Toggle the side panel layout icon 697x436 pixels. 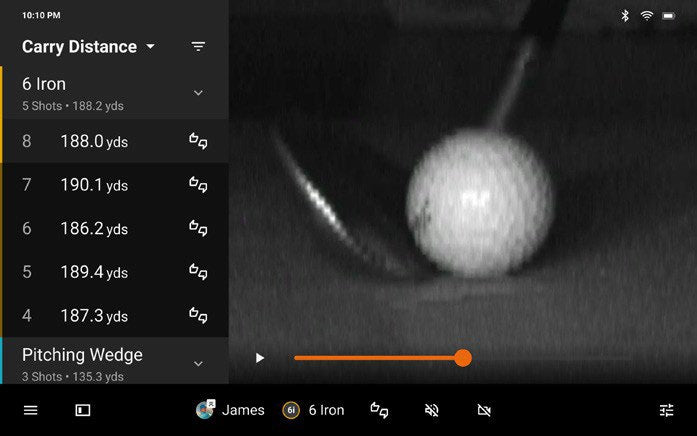pos(83,410)
